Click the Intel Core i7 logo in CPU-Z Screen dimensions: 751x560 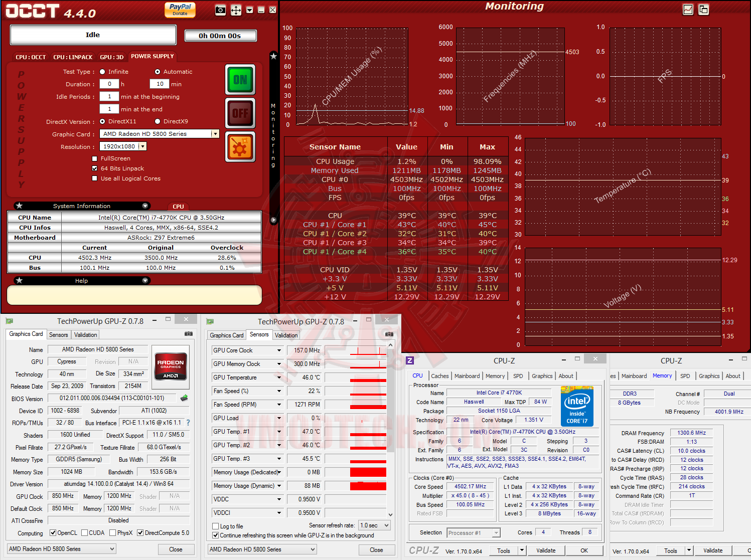(577, 406)
